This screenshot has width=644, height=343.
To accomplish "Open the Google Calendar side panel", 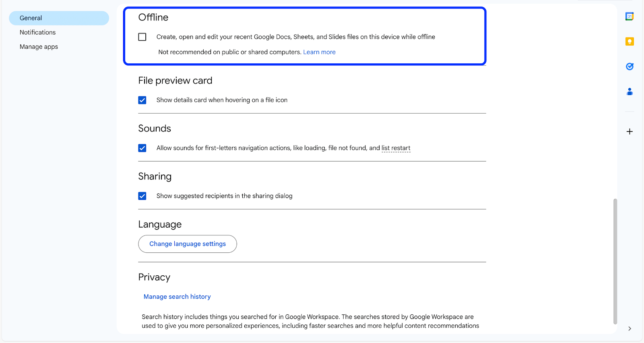I will (x=629, y=16).
